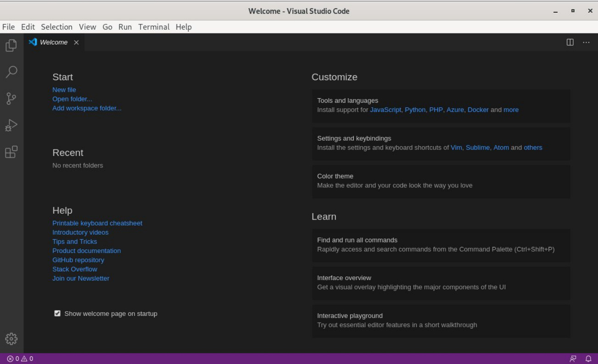The width and height of the screenshot is (598, 364).
Task: Close the Visual Studio Code window
Action: click(590, 11)
